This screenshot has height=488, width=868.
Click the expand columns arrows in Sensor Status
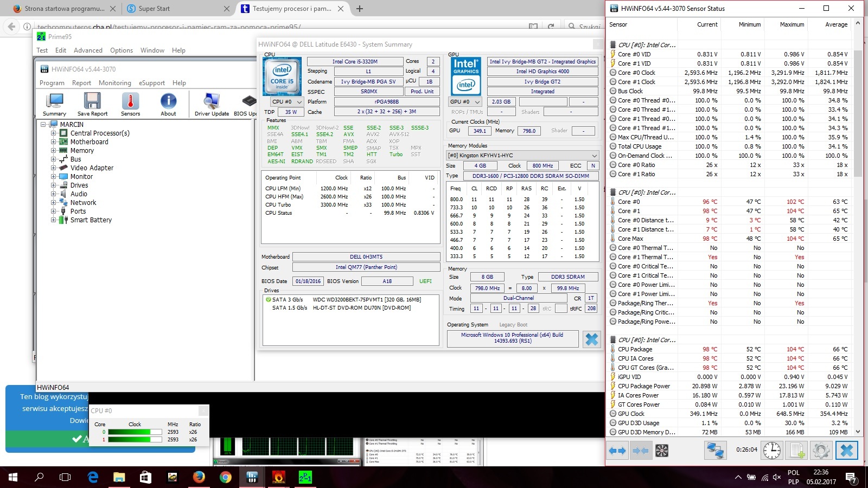[617, 451]
